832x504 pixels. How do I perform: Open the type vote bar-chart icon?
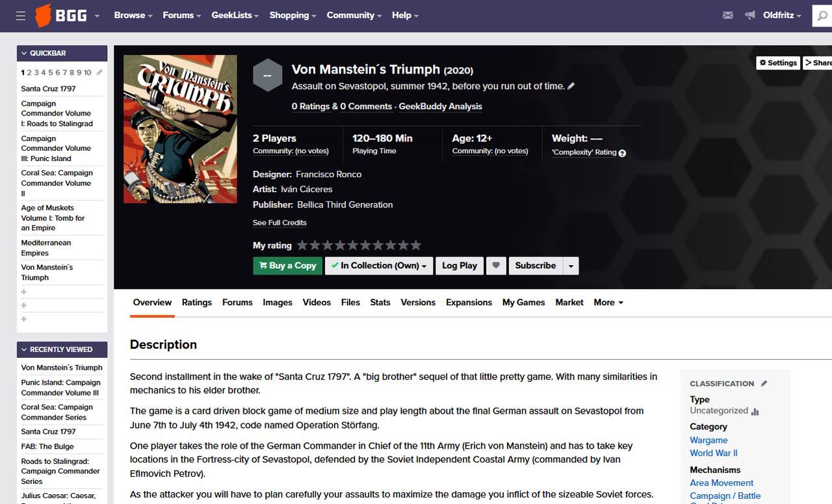755,411
